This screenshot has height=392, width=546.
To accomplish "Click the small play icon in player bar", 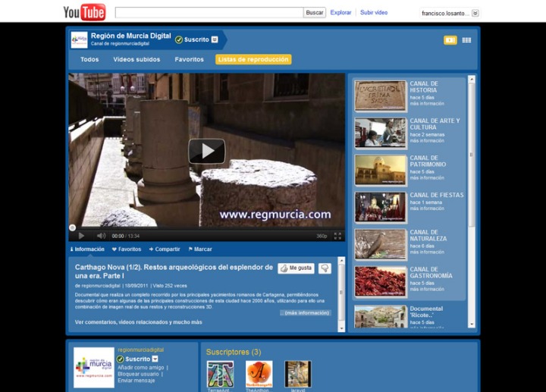I will [81, 236].
